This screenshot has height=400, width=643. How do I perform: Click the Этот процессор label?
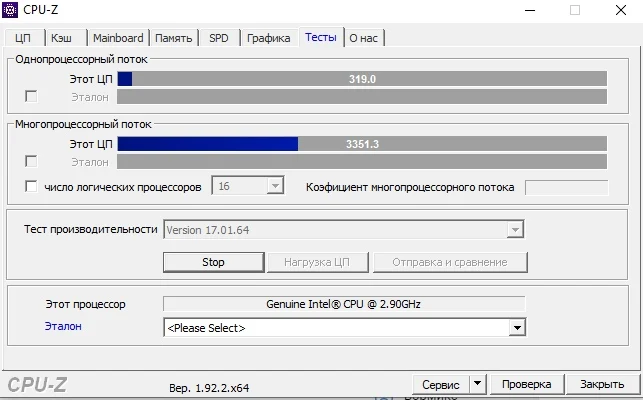(x=85, y=304)
